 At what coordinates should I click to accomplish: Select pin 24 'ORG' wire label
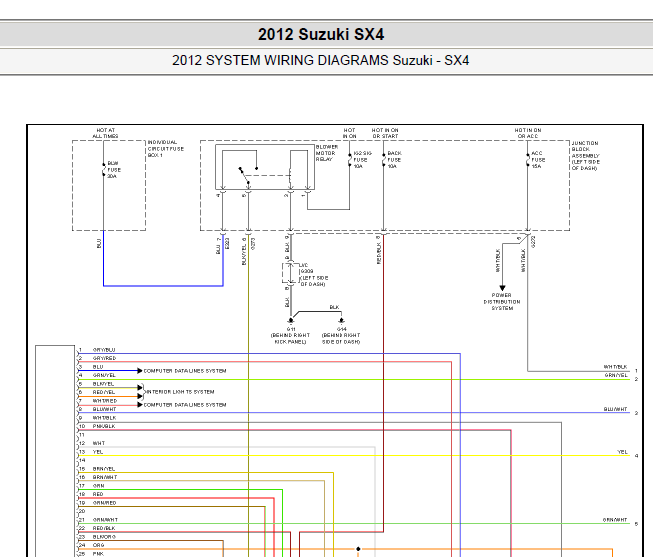point(98,545)
